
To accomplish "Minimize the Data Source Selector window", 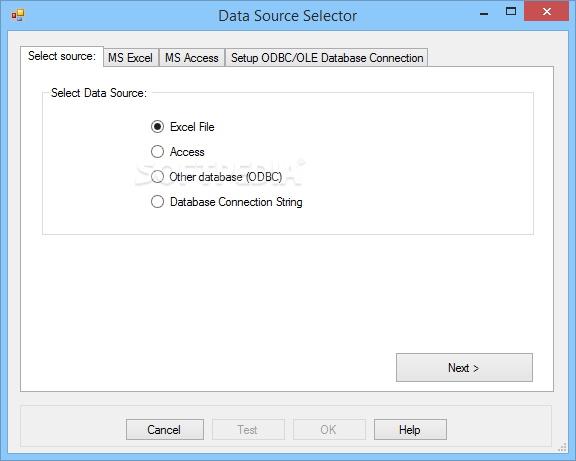I will [x=484, y=12].
